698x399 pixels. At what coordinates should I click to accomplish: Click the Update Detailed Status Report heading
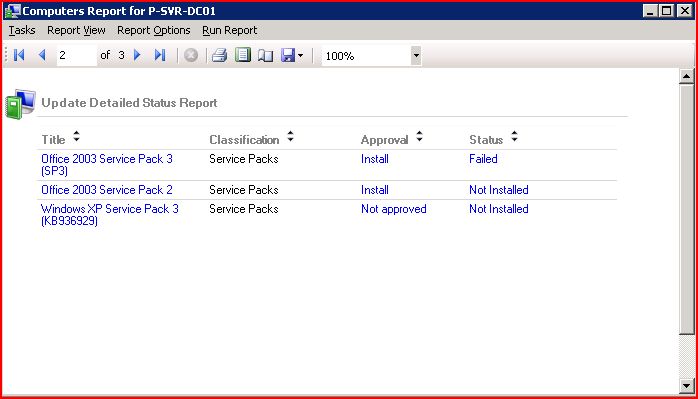(129, 103)
